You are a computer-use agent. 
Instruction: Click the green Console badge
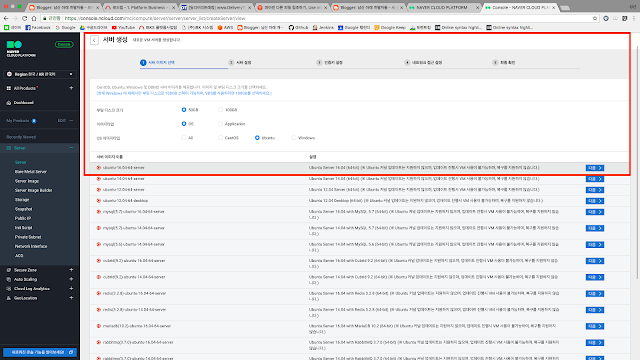point(64,44)
